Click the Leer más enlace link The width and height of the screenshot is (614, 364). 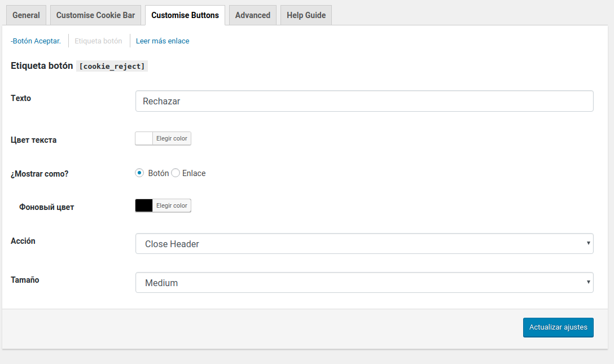(x=163, y=41)
